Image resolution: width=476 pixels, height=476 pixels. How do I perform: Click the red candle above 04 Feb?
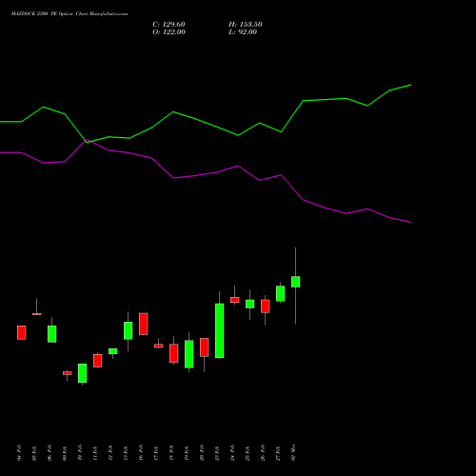[22, 332]
